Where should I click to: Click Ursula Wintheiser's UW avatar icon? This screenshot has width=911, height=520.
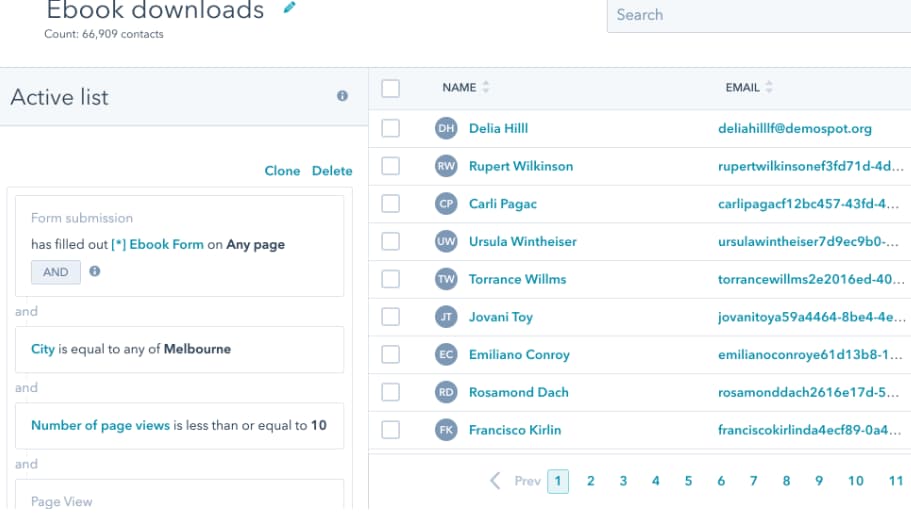click(x=446, y=241)
